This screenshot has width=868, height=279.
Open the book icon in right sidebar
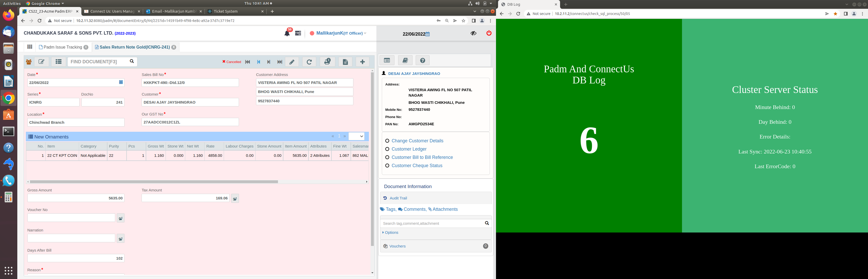405,60
